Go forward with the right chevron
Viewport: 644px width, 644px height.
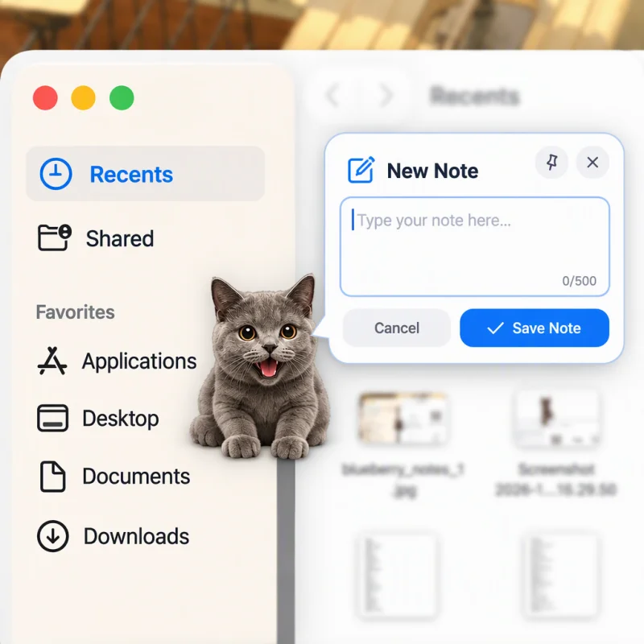386,95
